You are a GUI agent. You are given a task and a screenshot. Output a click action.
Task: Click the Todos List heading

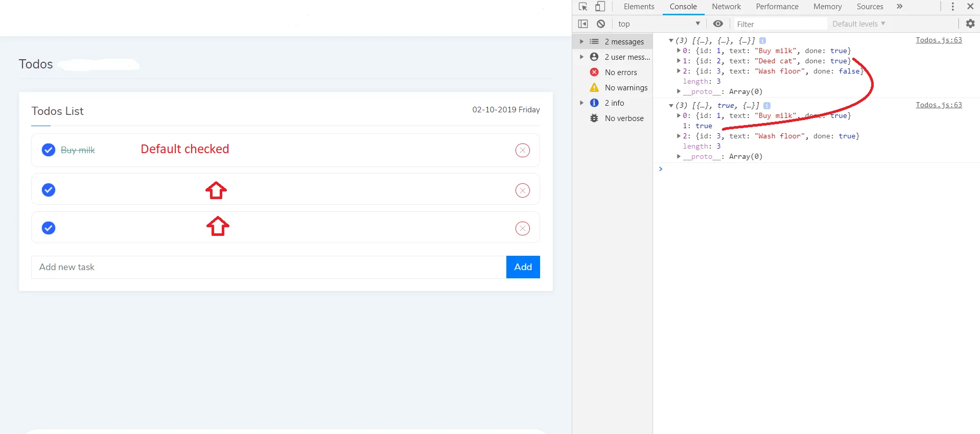pyautogui.click(x=57, y=111)
